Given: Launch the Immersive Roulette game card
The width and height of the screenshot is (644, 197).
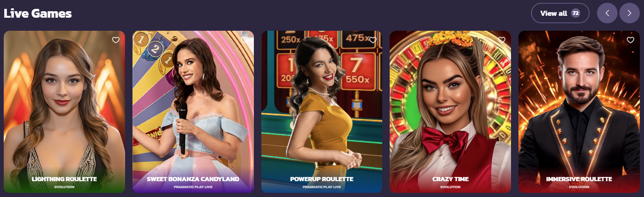Looking at the screenshot, I should click(x=579, y=112).
